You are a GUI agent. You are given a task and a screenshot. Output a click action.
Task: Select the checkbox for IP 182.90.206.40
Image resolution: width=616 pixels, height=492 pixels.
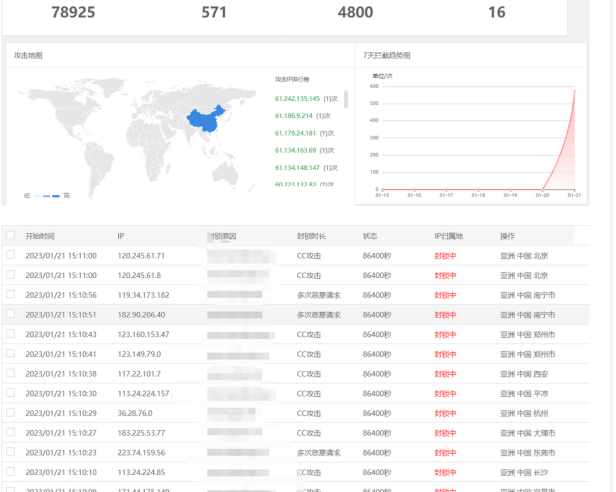[11, 314]
